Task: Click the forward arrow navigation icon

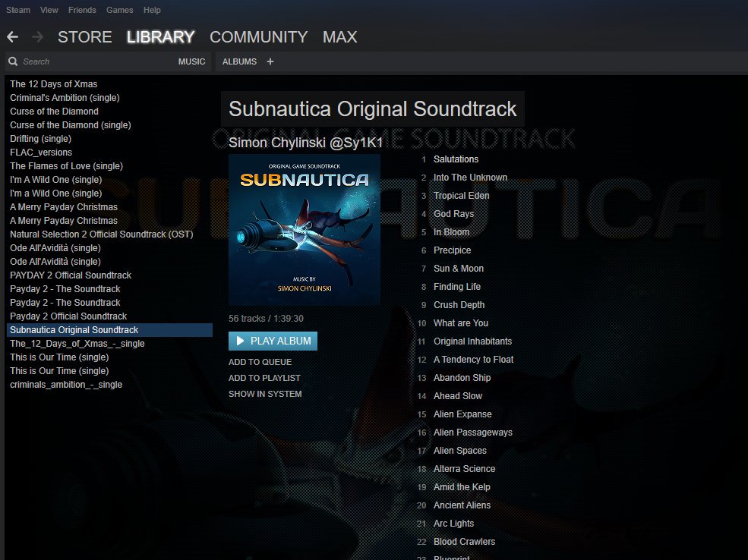Action: coord(38,36)
